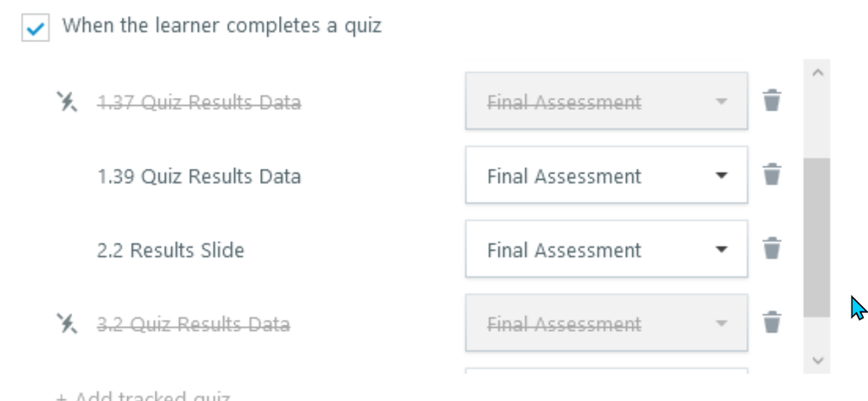This screenshot has height=401, width=868.
Task: Click broken-link icon beside 3.2 Quiz Results Data
Action: pyautogui.click(x=67, y=324)
